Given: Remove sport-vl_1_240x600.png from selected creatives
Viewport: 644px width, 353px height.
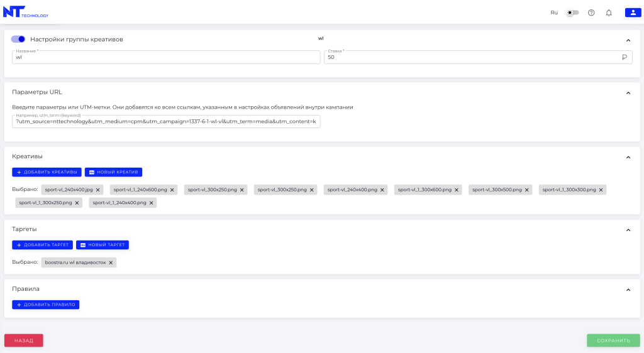Looking at the screenshot, I should point(172,190).
